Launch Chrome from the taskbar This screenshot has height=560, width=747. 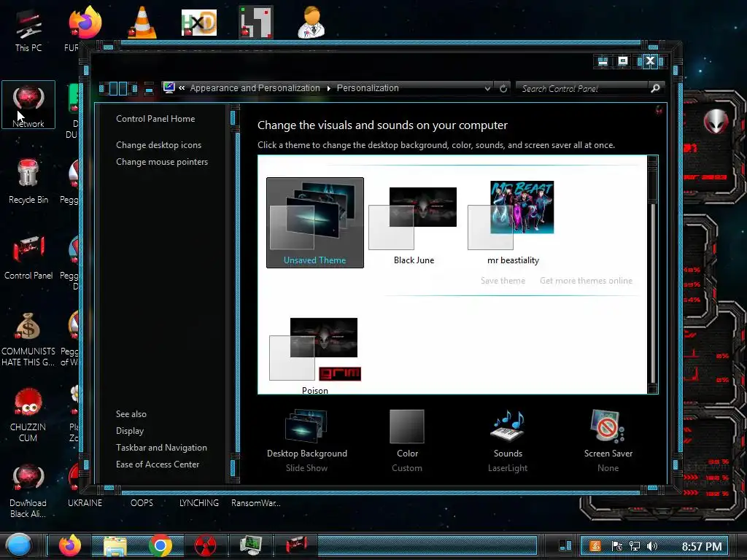click(x=160, y=545)
